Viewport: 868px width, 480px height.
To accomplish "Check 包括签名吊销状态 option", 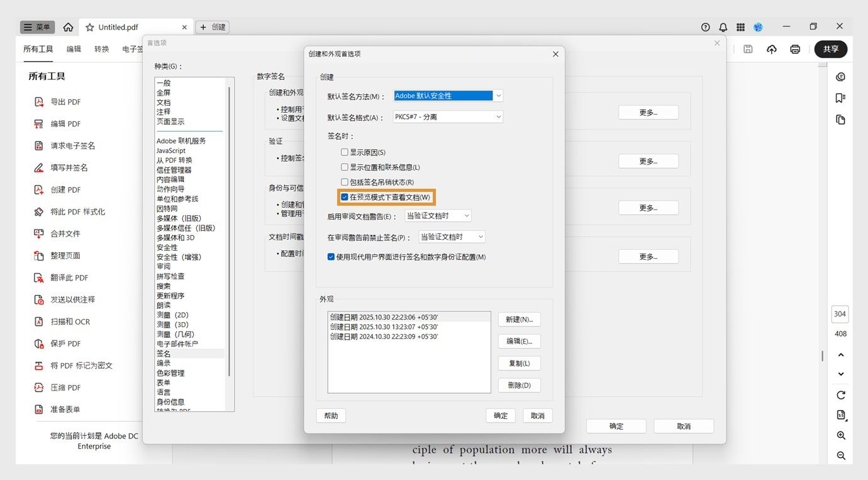I will pyautogui.click(x=344, y=182).
